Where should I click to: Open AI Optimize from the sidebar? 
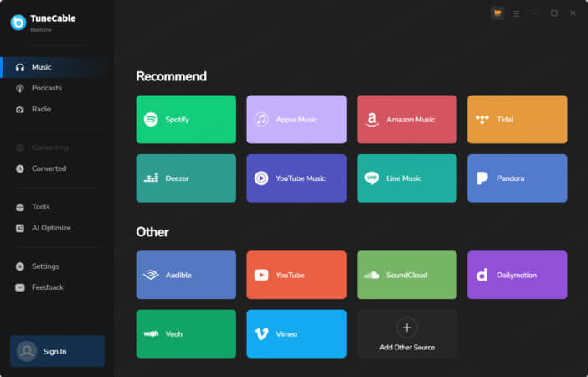[x=50, y=228]
